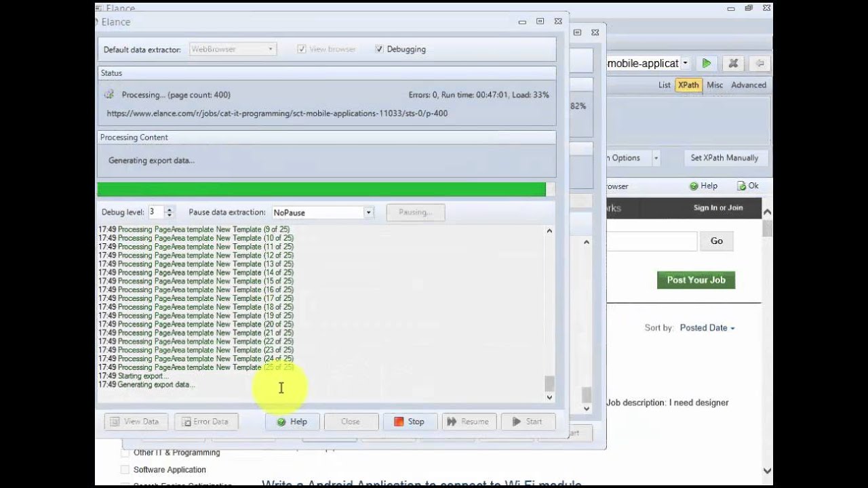Click the grayed-out Resume button

point(469,422)
